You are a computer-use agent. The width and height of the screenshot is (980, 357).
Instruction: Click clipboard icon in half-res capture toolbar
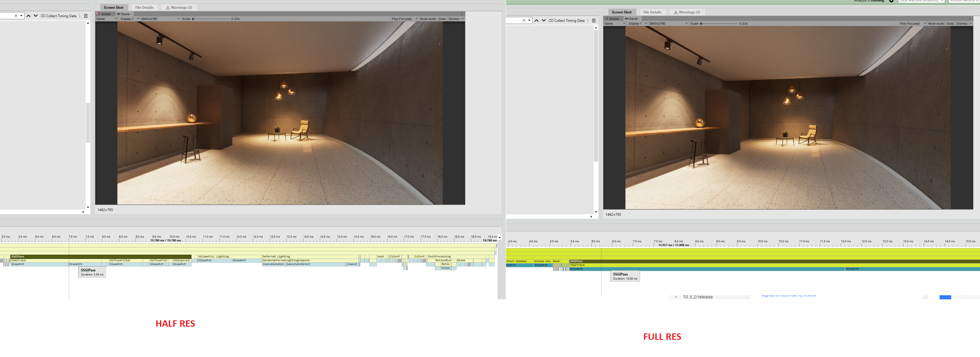point(86,16)
